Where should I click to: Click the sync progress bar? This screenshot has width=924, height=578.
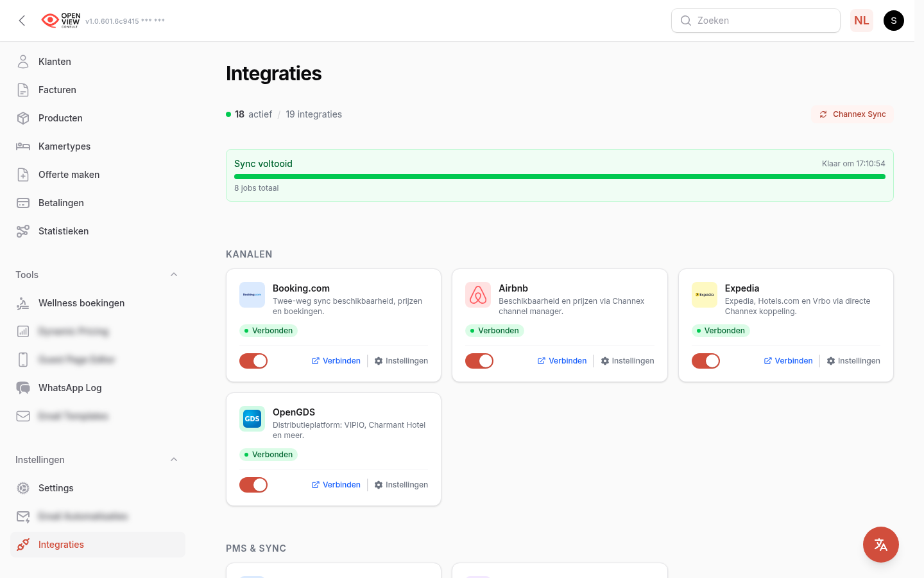(x=560, y=177)
